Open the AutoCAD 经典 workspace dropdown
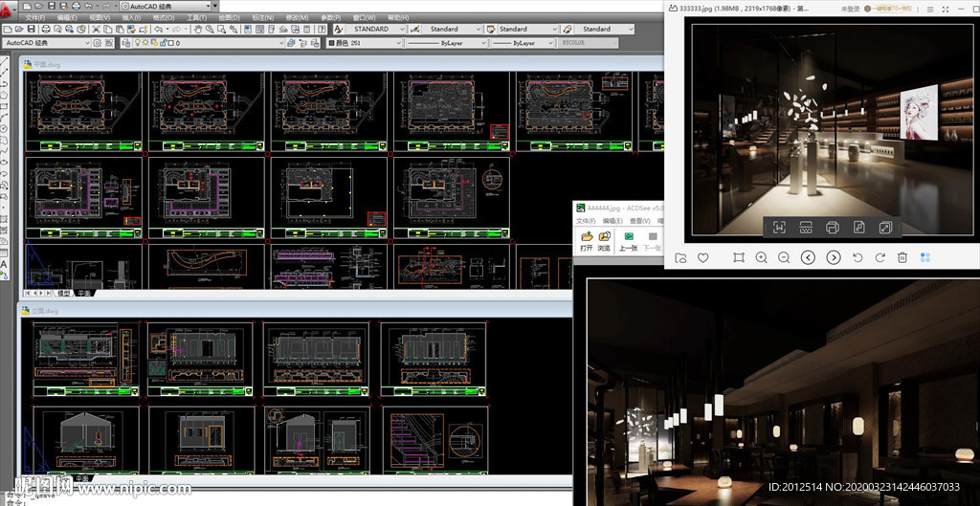The height and width of the screenshot is (506, 980). click(x=48, y=43)
